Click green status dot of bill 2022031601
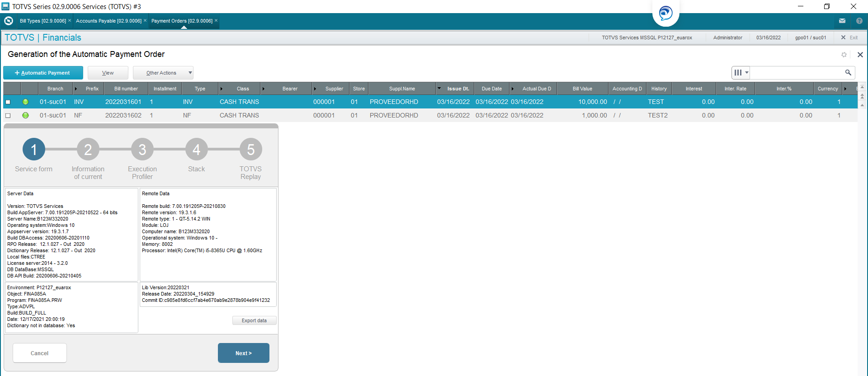 pos(25,102)
